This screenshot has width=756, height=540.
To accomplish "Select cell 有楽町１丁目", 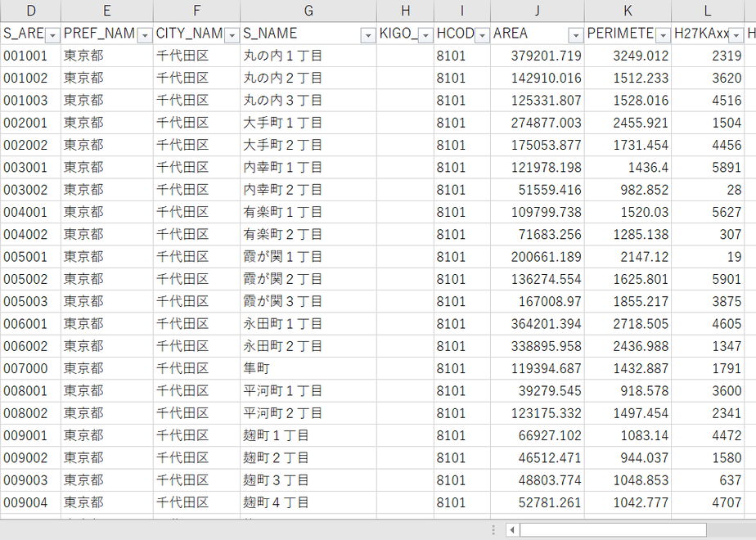I will coord(308,212).
